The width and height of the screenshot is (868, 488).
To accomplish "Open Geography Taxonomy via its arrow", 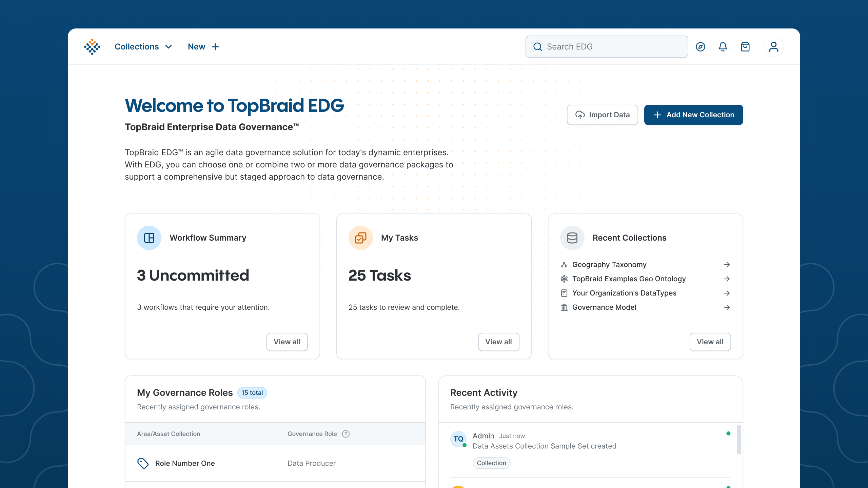I will pos(727,265).
